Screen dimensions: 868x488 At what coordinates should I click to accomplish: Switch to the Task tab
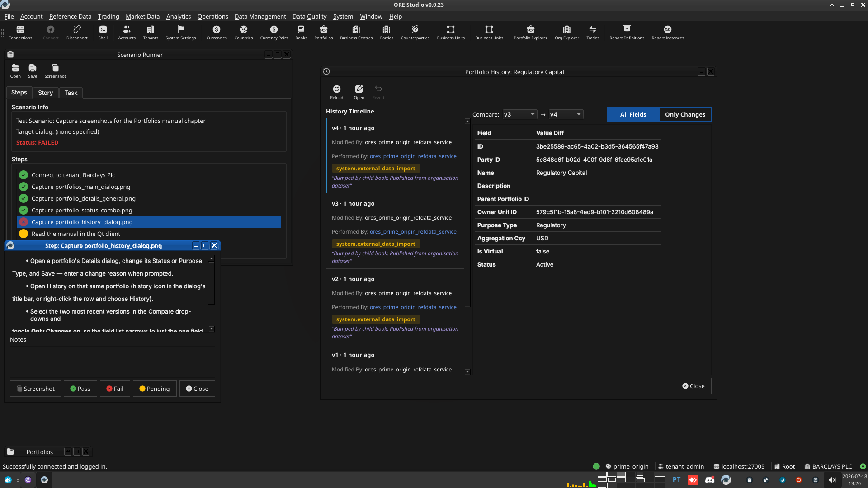[x=71, y=93]
